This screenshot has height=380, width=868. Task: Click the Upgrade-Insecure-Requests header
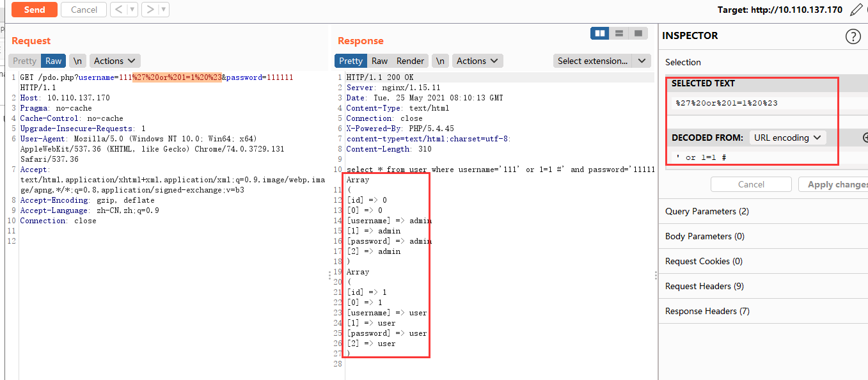point(83,129)
